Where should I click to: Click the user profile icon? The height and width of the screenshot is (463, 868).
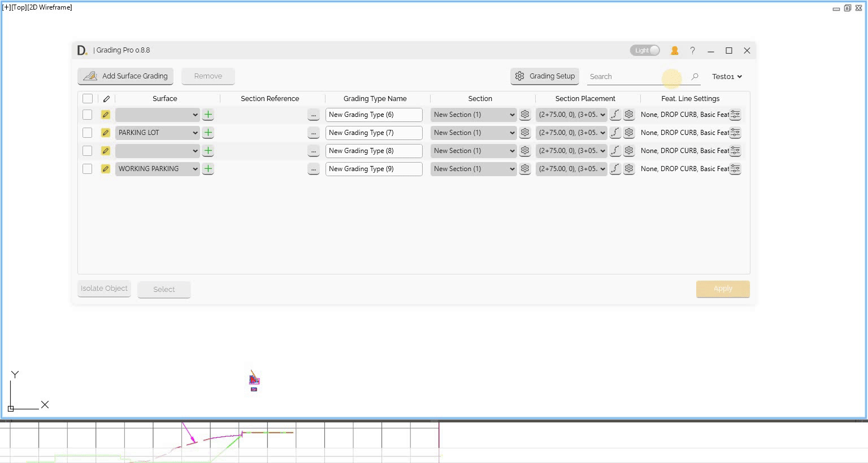pyautogui.click(x=674, y=51)
